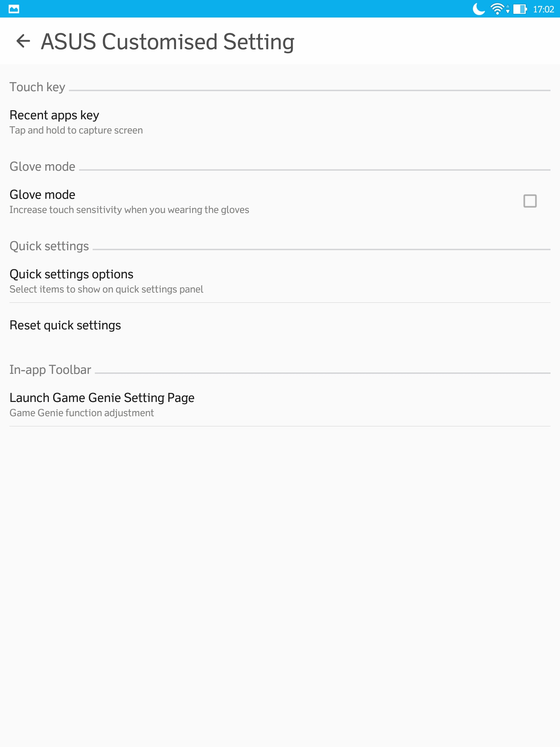This screenshot has height=747, width=560.
Task: Tap the Quick settings section header
Action: point(49,246)
